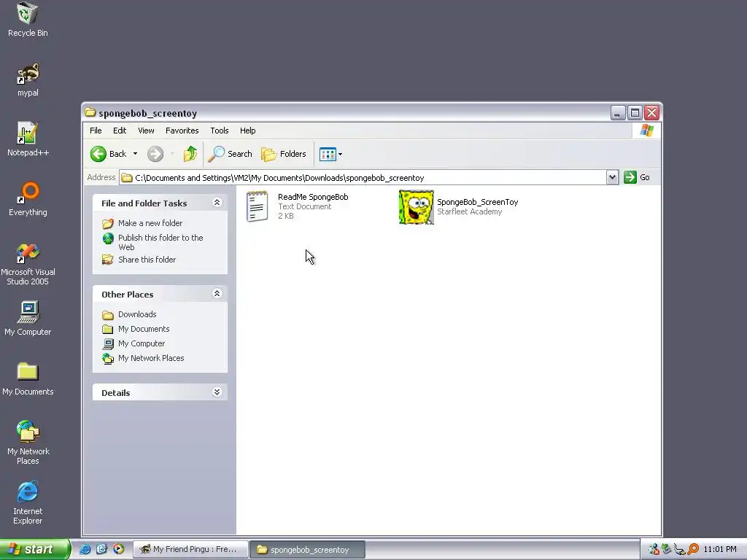This screenshot has width=747, height=560.
Task: Select the Recycle Bin desktop icon
Action: [x=28, y=19]
